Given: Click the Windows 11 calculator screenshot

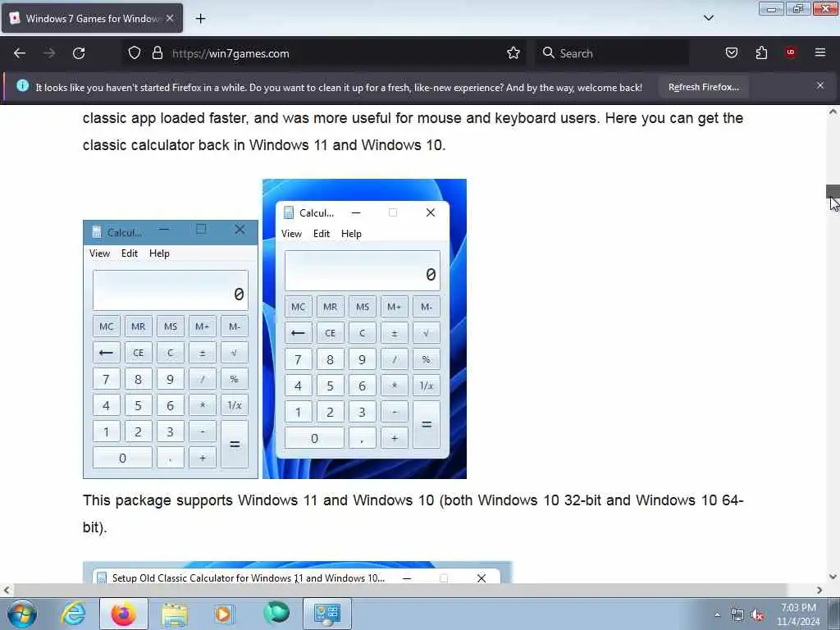Looking at the screenshot, I should coord(364,329).
